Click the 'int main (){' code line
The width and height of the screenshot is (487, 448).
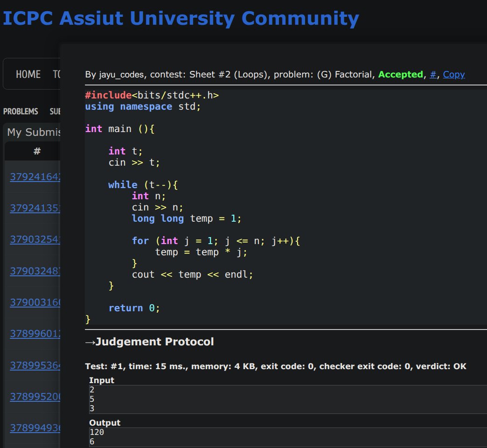click(x=119, y=129)
